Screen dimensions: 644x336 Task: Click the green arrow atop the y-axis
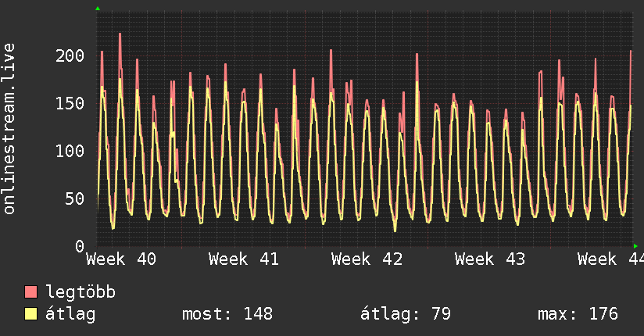pyautogui.click(x=98, y=9)
